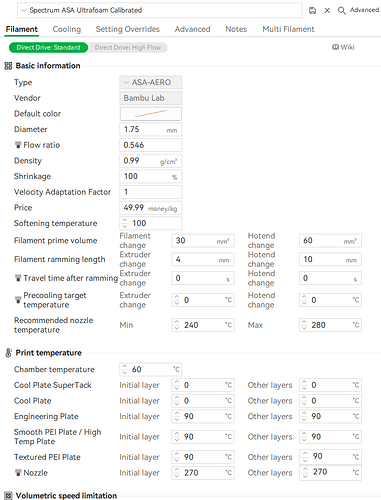The width and height of the screenshot is (381, 500).
Task: Switch to Direct Drive: High Flow
Action: coord(128,48)
